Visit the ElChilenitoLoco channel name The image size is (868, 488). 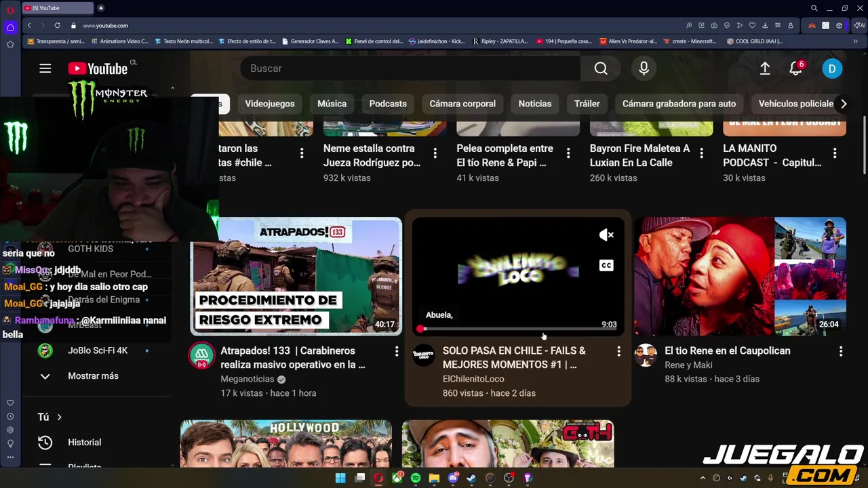473,379
